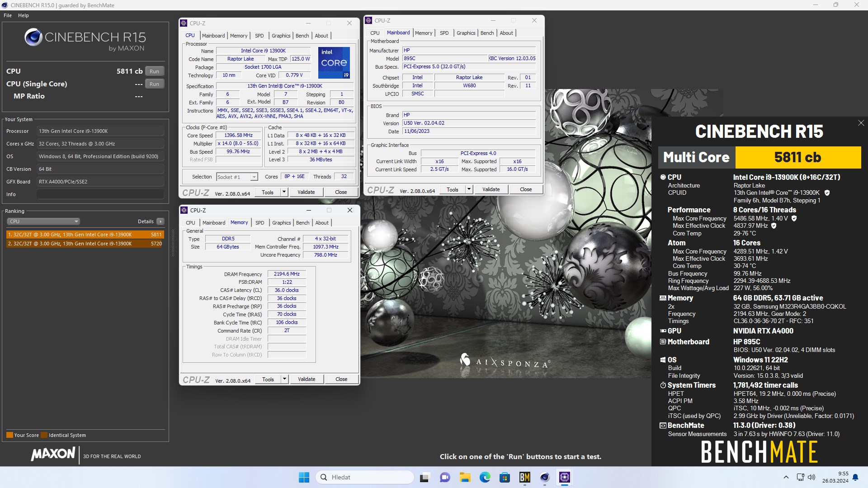Open Graphics tab in Memory window

click(x=282, y=223)
